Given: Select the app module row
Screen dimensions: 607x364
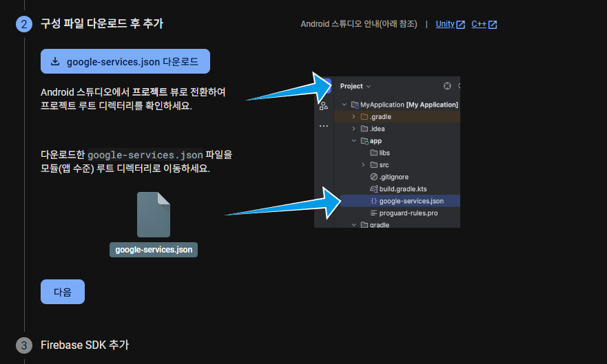Looking at the screenshot, I should tap(397, 140).
